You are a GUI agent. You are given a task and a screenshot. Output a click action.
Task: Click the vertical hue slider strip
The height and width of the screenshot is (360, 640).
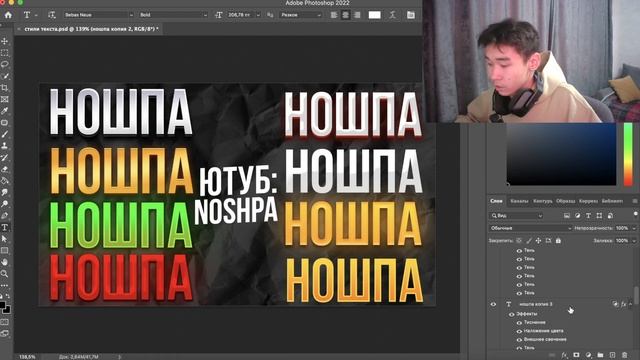[x=628, y=155]
